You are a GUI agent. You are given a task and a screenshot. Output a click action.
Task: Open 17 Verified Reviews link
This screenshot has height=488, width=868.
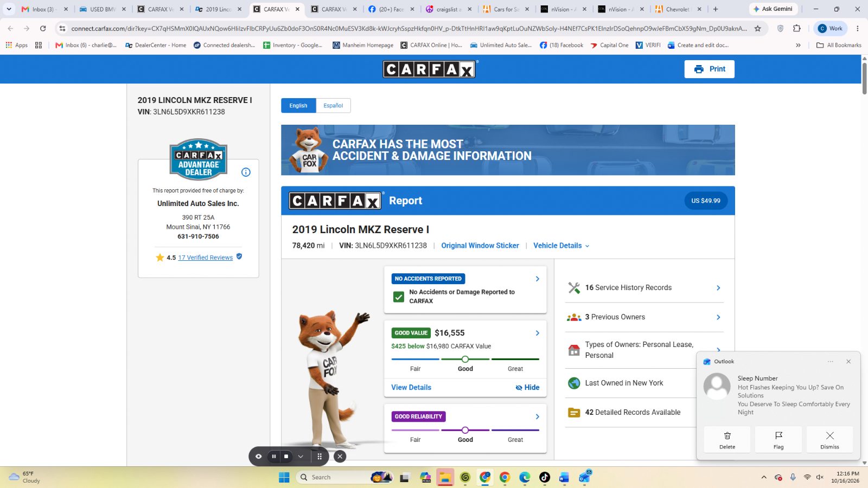point(206,258)
